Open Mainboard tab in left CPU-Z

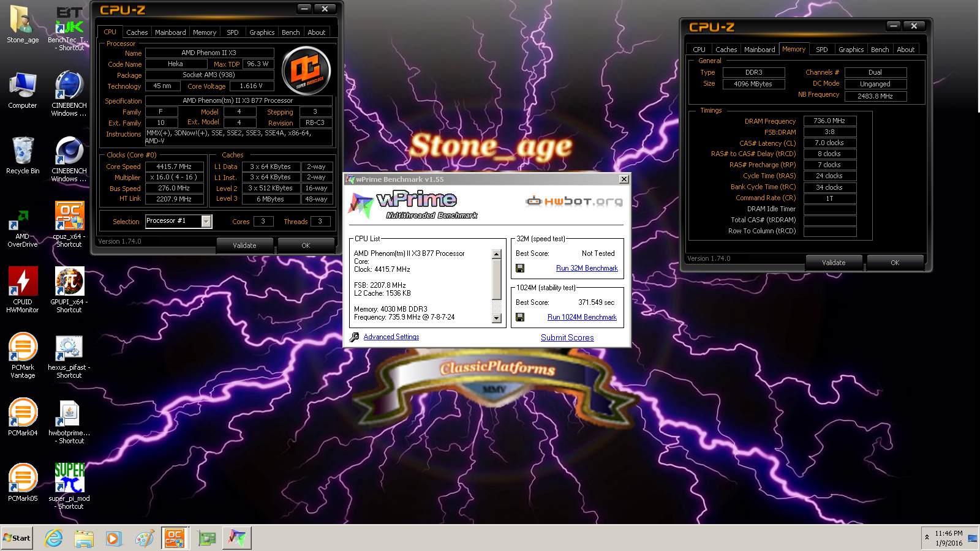point(170,32)
